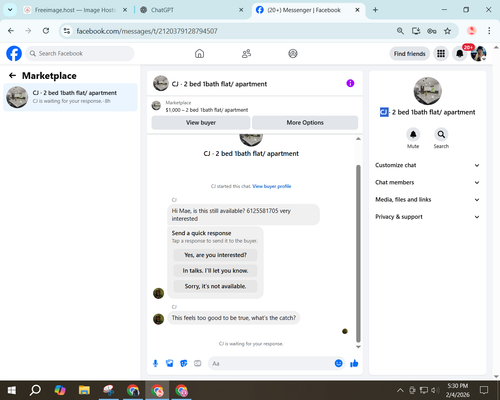Expand Chat members section
The image size is (500, 400).
(428, 182)
